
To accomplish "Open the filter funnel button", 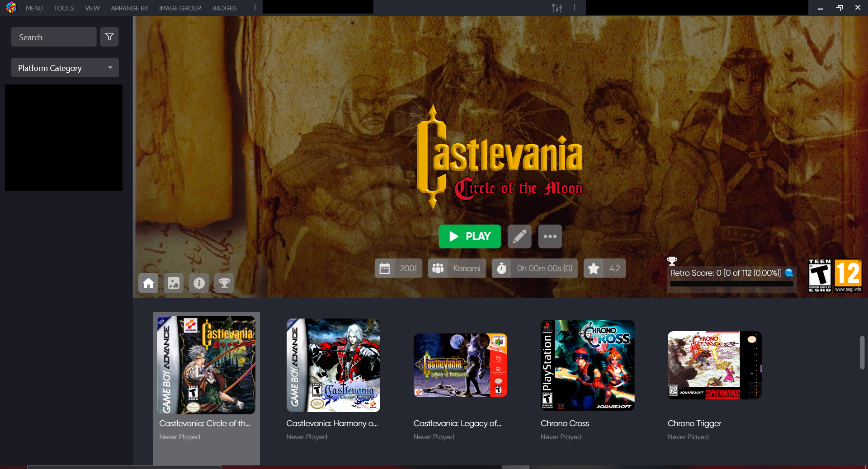I will (x=109, y=37).
